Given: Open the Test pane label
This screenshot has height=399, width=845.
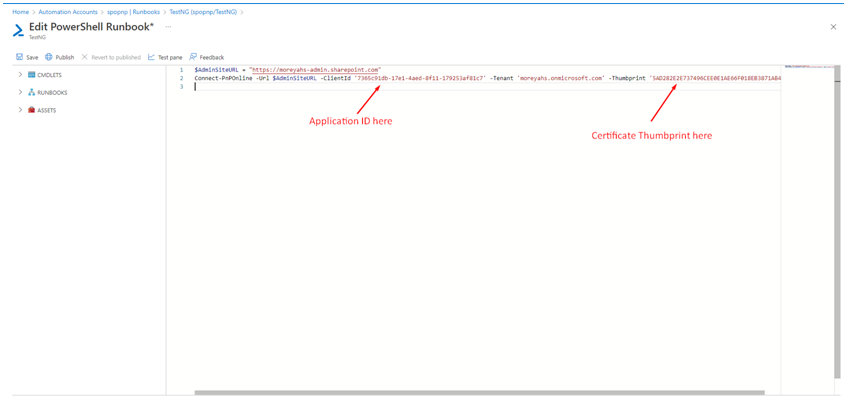Looking at the screenshot, I should 170,57.
